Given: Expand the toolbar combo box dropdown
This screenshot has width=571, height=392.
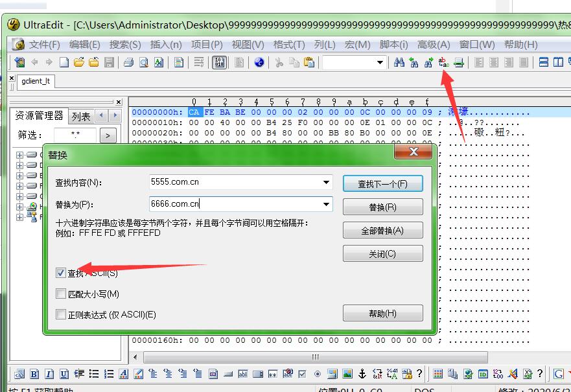Looking at the screenshot, I should (380, 62).
